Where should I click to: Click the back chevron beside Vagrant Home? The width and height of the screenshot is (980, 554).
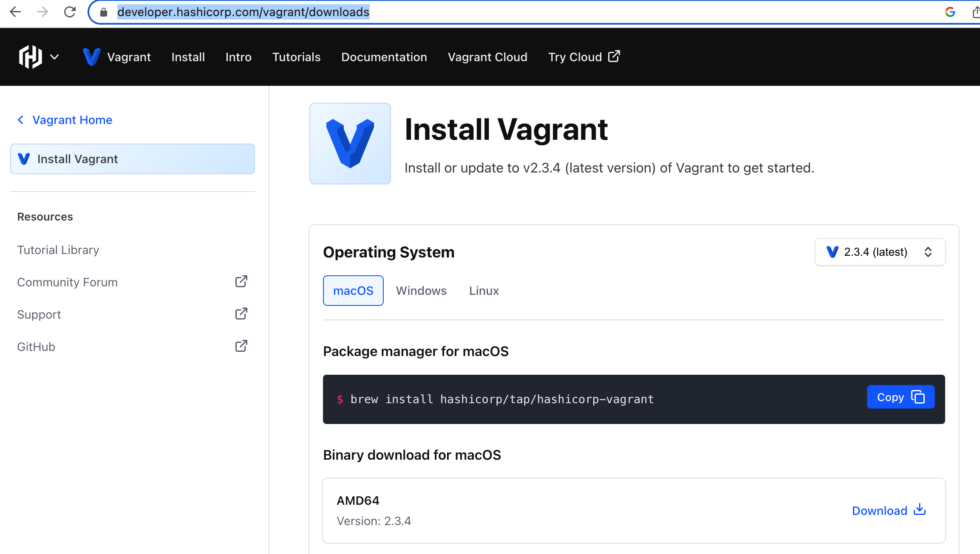(x=20, y=120)
